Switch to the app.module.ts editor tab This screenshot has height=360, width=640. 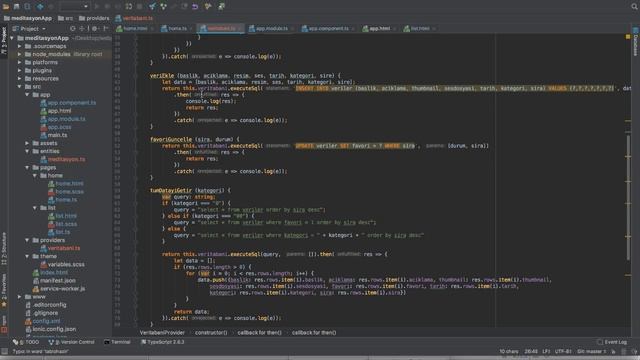click(271, 29)
